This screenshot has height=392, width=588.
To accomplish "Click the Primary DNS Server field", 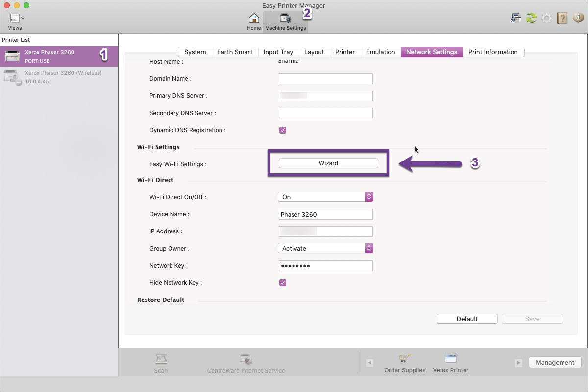I will click(326, 96).
